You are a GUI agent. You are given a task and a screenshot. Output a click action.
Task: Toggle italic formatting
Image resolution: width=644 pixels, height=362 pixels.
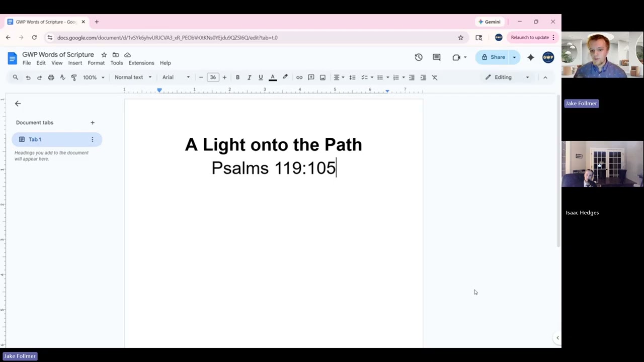(x=249, y=77)
